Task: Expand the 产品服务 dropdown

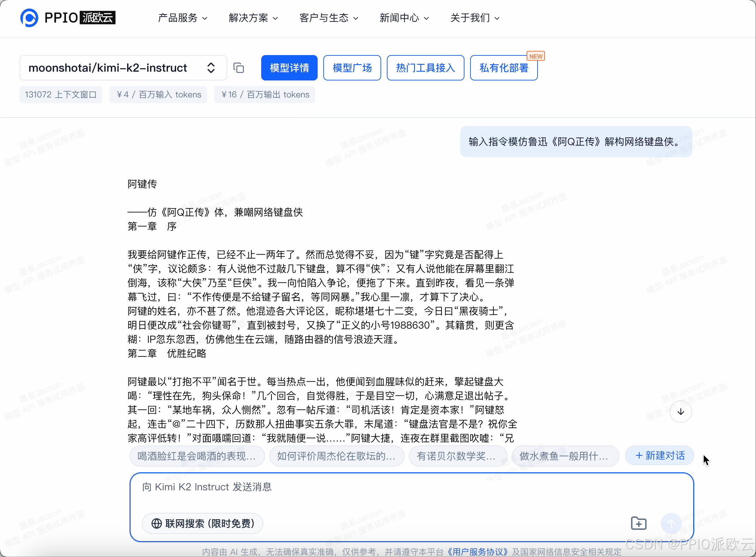Action: (182, 18)
